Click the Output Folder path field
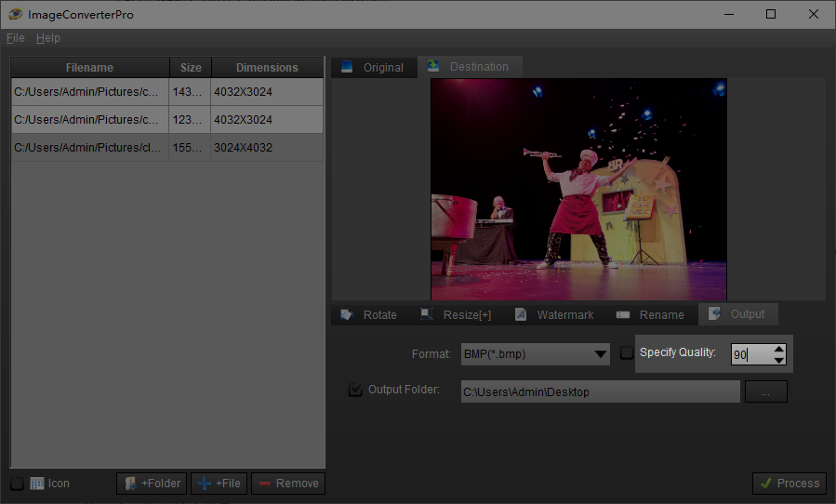Image resolution: width=836 pixels, height=504 pixels. point(600,392)
